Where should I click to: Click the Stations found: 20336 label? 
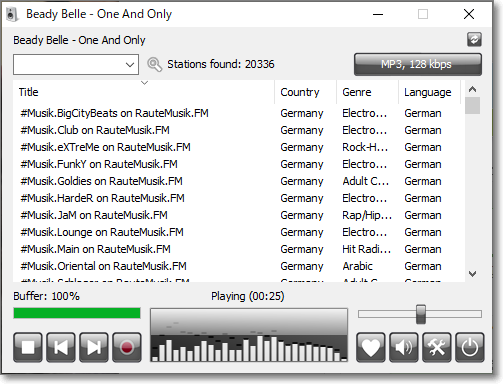[x=221, y=64]
